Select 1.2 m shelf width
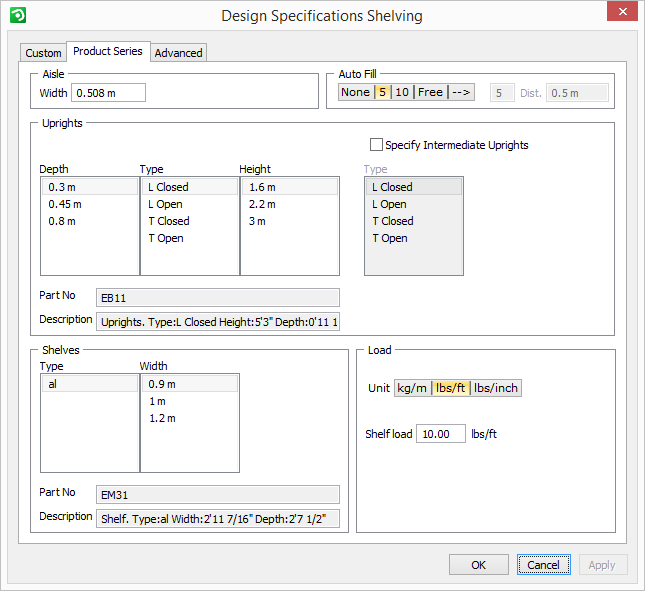Viewport: 645px width, 591px height. [x=161, y=418]
